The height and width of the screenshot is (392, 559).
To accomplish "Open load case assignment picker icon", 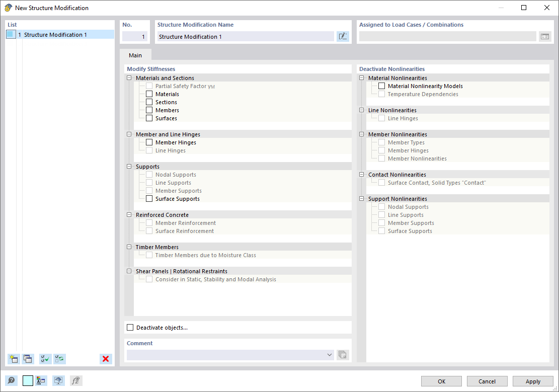I will click(545, 36).
